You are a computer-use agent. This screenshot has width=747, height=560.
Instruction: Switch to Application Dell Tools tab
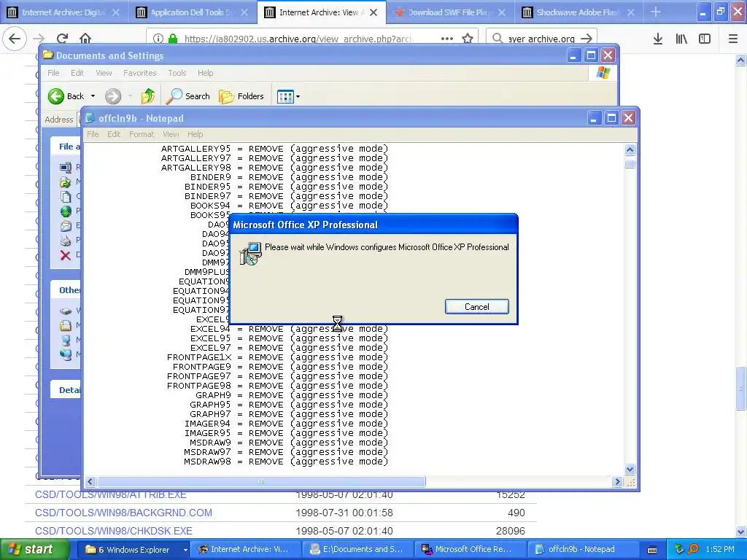point(190,12)
